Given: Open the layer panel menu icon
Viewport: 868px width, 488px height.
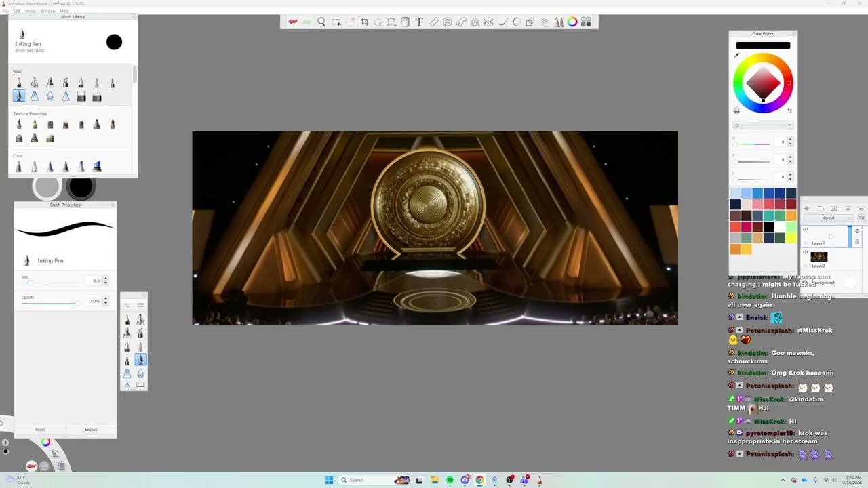Looking at the screenshot, I should [861, 209].
